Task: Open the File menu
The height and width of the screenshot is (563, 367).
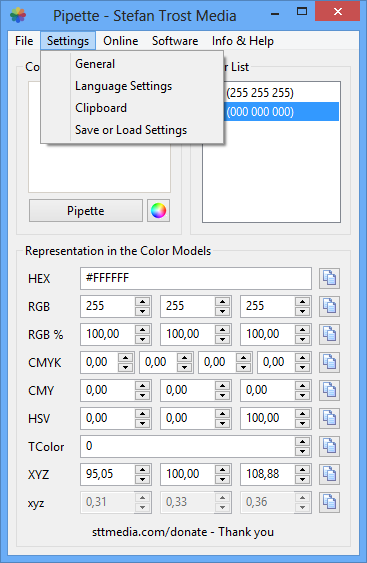Action: (24, 41)
